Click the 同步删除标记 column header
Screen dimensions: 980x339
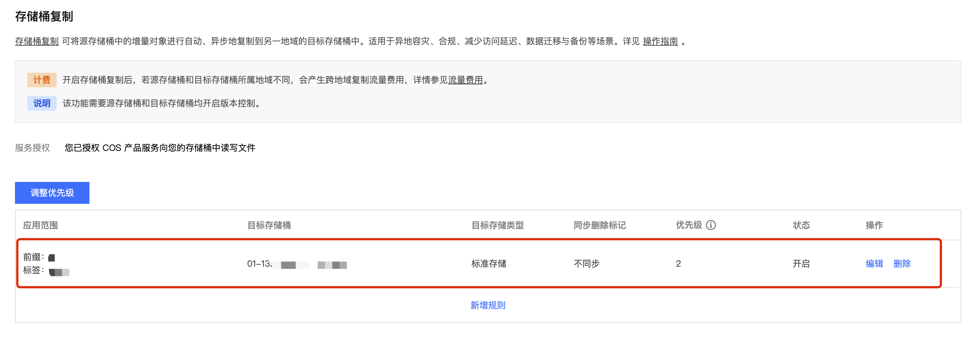point(600,225)
